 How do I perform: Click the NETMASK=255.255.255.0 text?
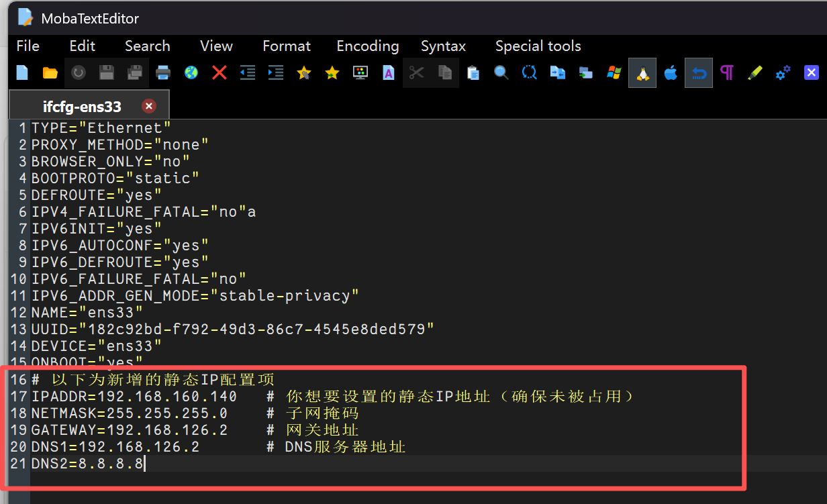(130, 413)
